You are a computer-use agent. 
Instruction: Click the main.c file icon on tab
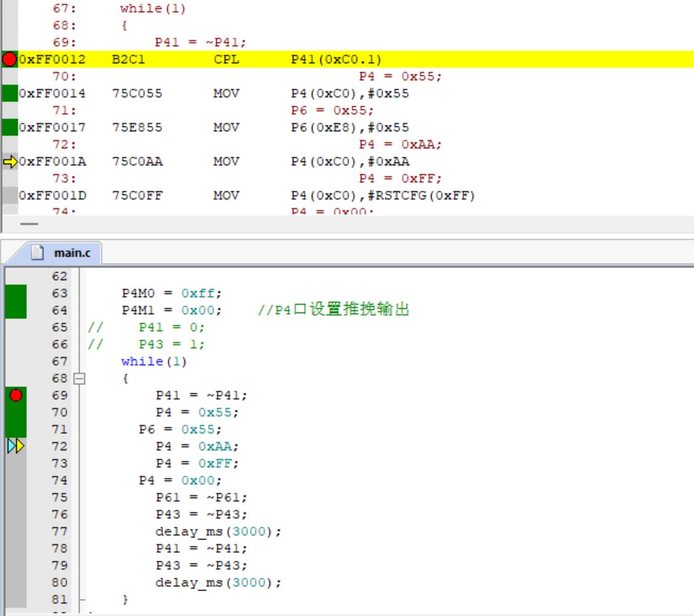[x=38, y=252]
